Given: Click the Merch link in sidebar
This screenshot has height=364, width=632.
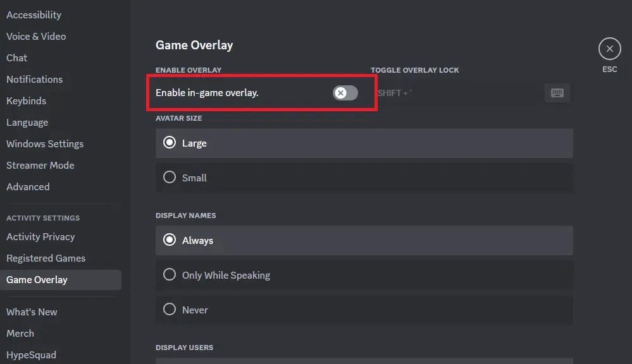Looking at the screenshot, I should (20, 334).
